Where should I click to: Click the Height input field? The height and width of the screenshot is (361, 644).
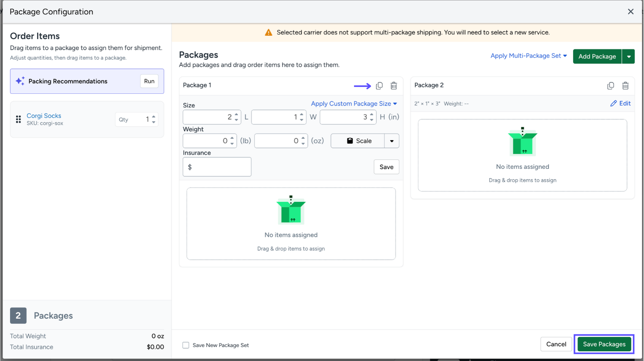(x=348, y=117)
